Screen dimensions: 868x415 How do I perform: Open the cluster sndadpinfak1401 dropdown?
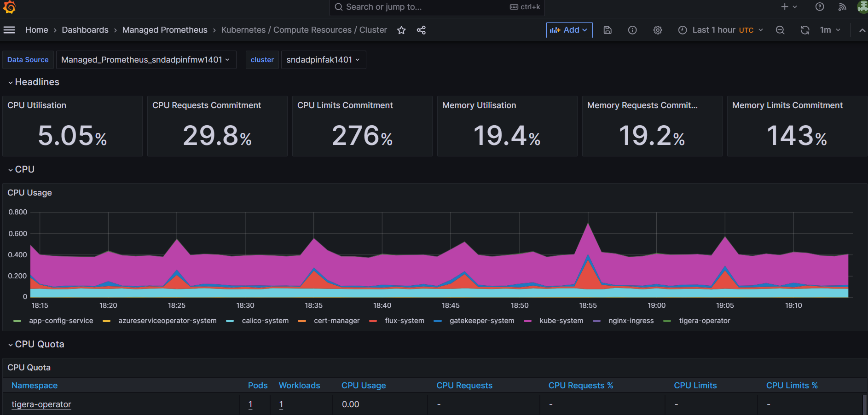[323, 60]
